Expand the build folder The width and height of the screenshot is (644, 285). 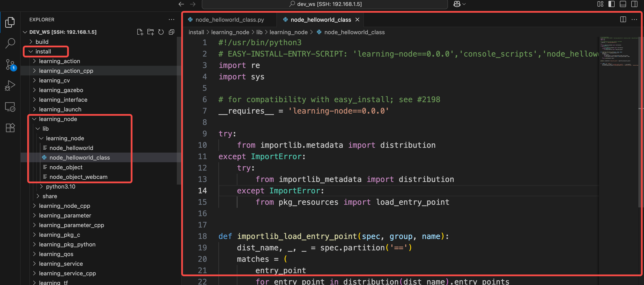[41, 42]
